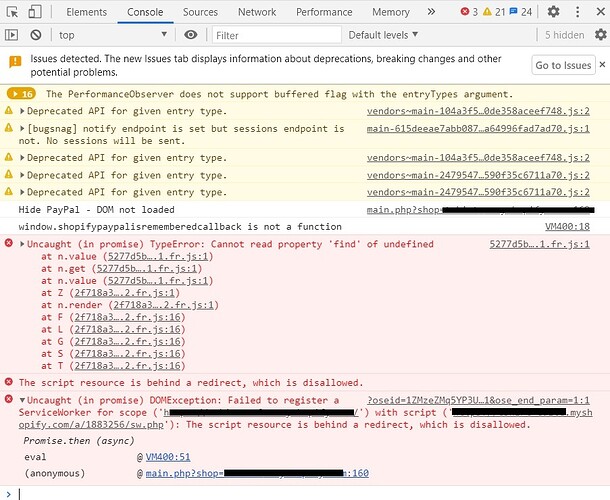Click 'window.shopifypaypalisrememberedcallback is not a function' message
Screen dimensions: 610x500
click(x=180, y=226)
